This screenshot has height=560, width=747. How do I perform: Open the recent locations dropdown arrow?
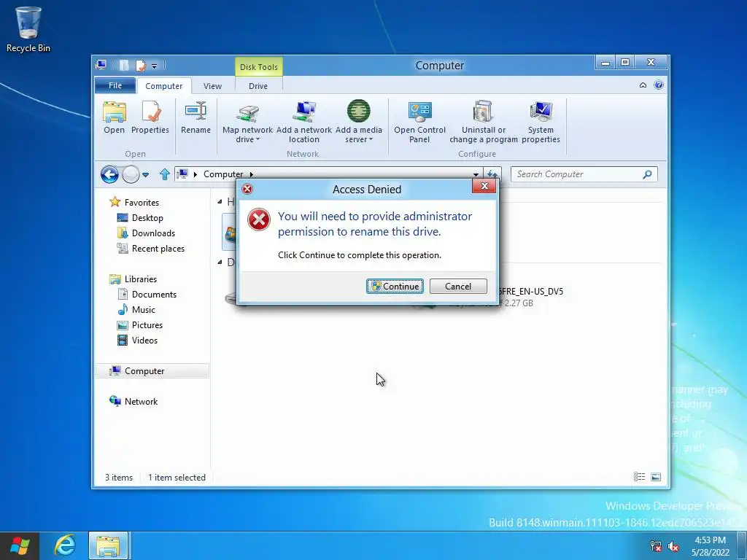pyautogui.click(x=146, y=175)
